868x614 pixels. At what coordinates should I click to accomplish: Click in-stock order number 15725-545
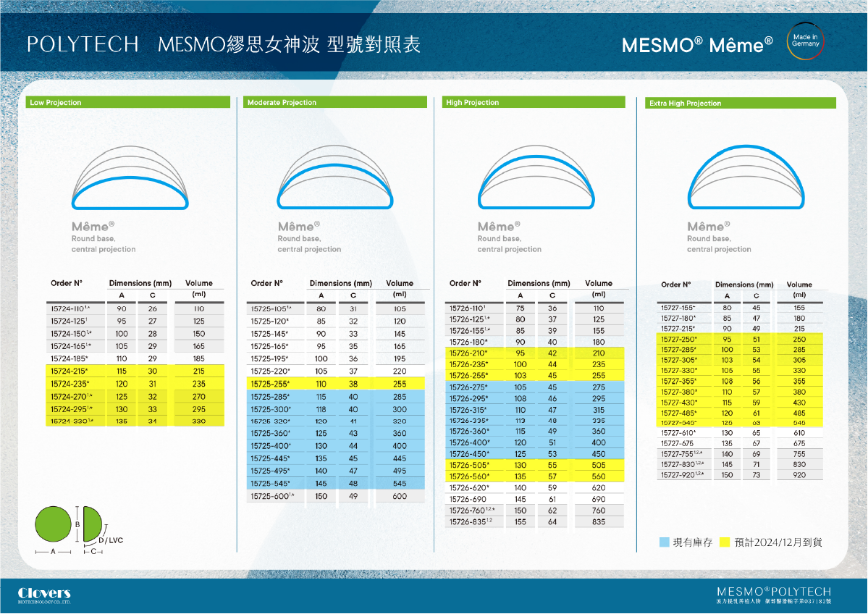point(269,484)
